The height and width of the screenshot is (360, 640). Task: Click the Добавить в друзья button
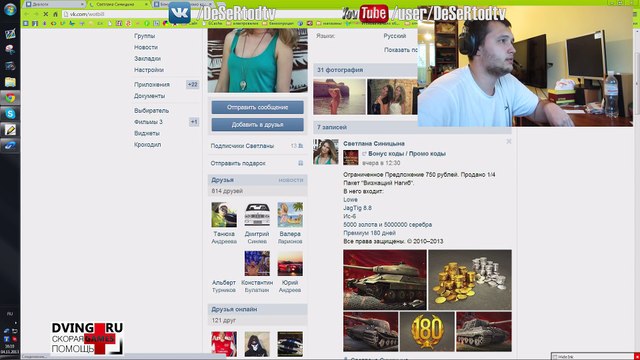coord(258,124)
